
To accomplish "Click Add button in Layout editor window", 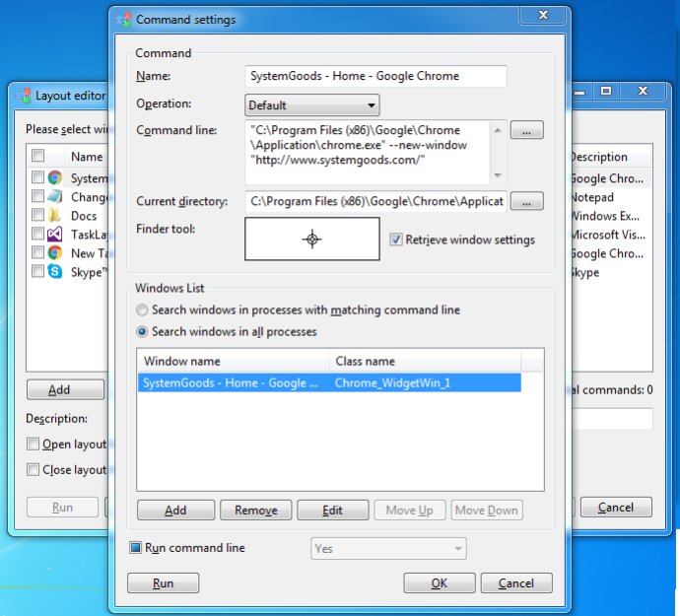I will (x=65, y=389).
